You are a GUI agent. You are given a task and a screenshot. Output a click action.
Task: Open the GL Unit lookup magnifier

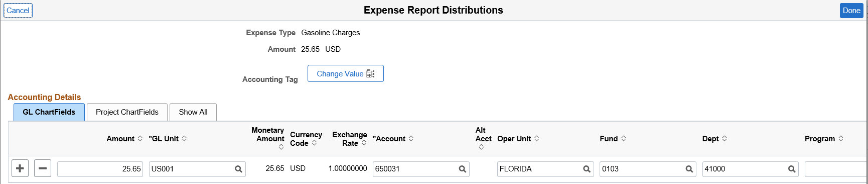tap(239, 169)
